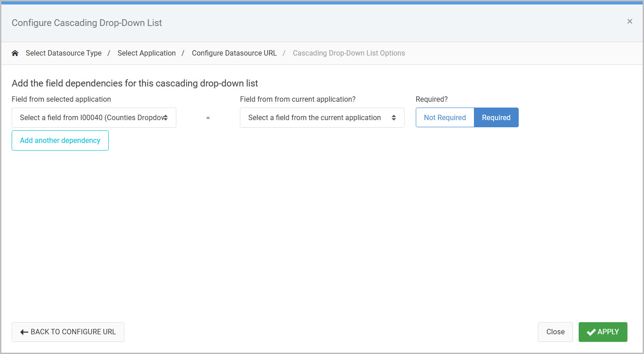Click the 'Required?' label
644x354 pixels.
432,99
